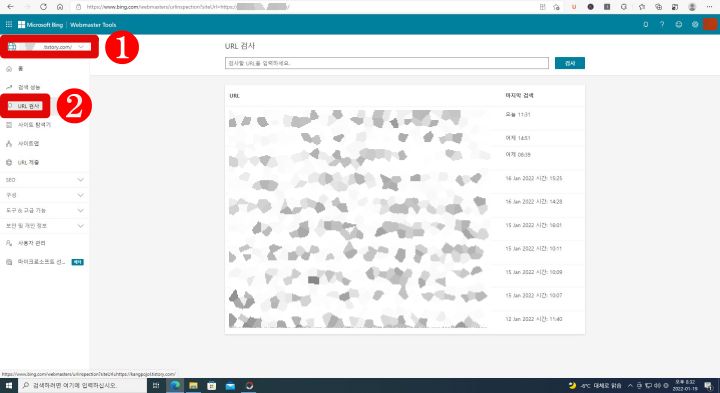The height and width of the screenshot is (393, 720).
Task: Click the Windows taskbar search box
Action: pos(82,386)
